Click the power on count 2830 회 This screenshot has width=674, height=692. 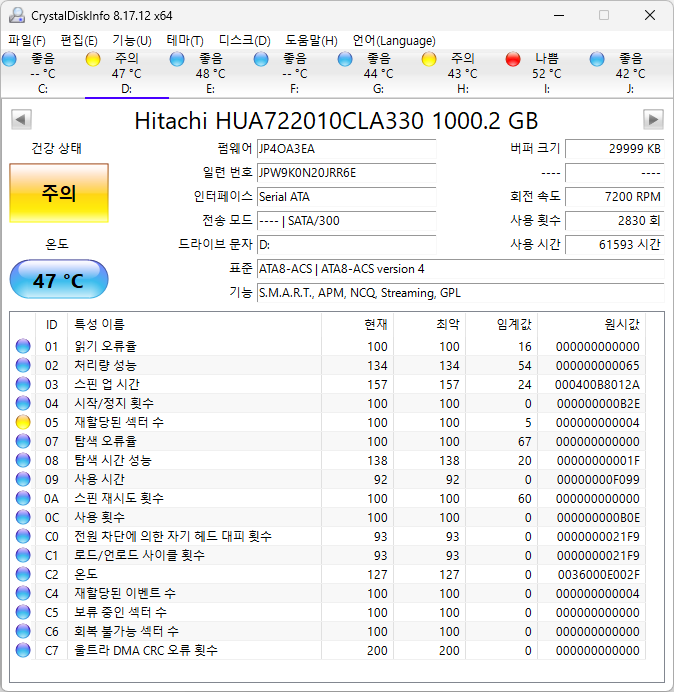[614, 220]
